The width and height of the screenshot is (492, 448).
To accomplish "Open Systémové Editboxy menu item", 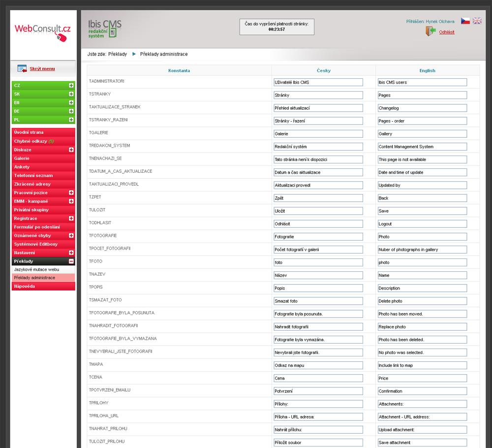I will pyautogui.click(x=43, y=244).
